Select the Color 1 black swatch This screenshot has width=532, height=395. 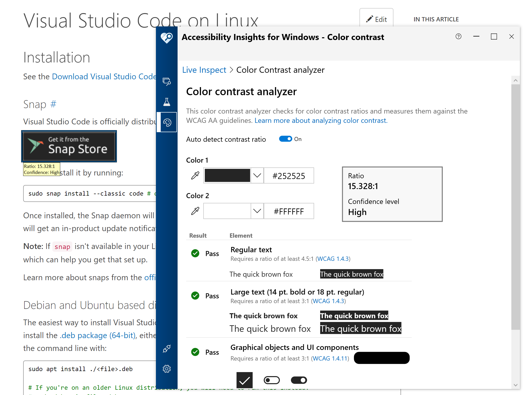point(227,175)
